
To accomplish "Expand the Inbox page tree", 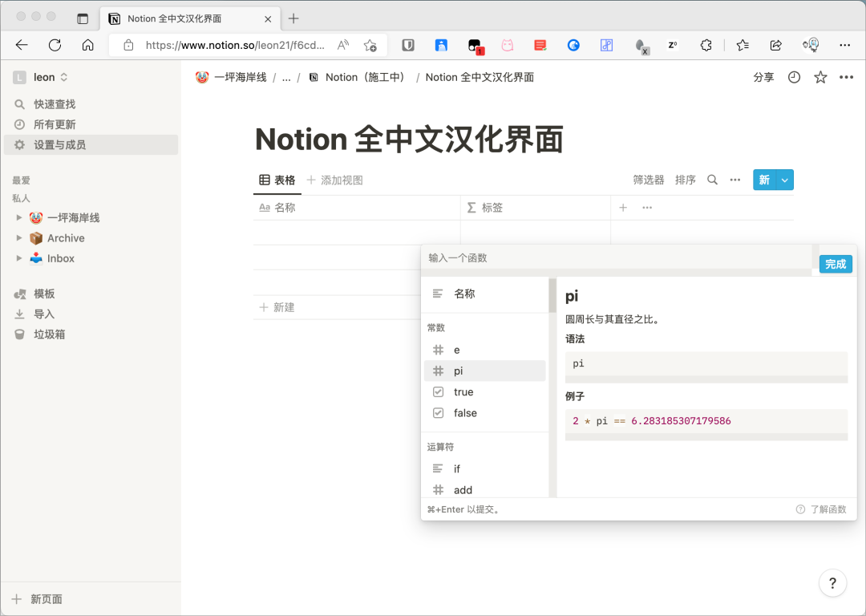I will point(19,258).
